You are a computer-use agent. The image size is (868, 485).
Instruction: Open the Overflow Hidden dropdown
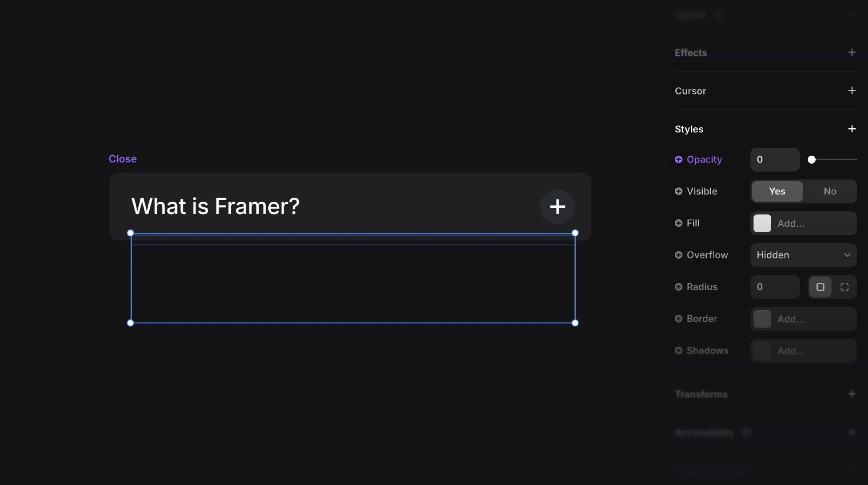point(804,255)
